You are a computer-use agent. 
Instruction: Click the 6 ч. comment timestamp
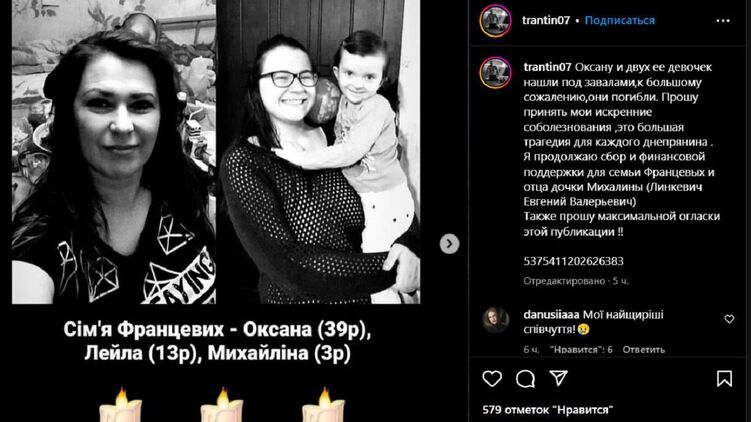531,350
